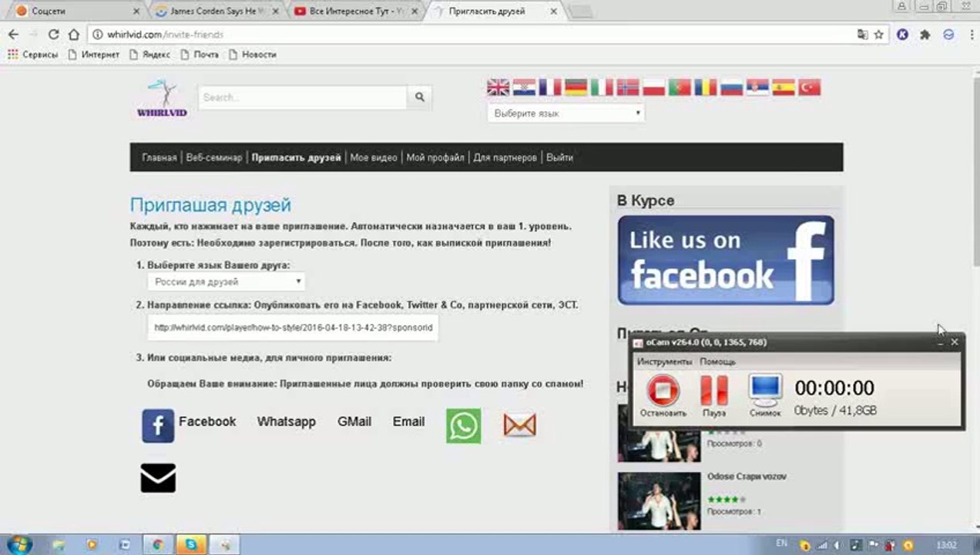Select the Polish flag language
This screenshot has width=980, height=555.
[653, 87]
